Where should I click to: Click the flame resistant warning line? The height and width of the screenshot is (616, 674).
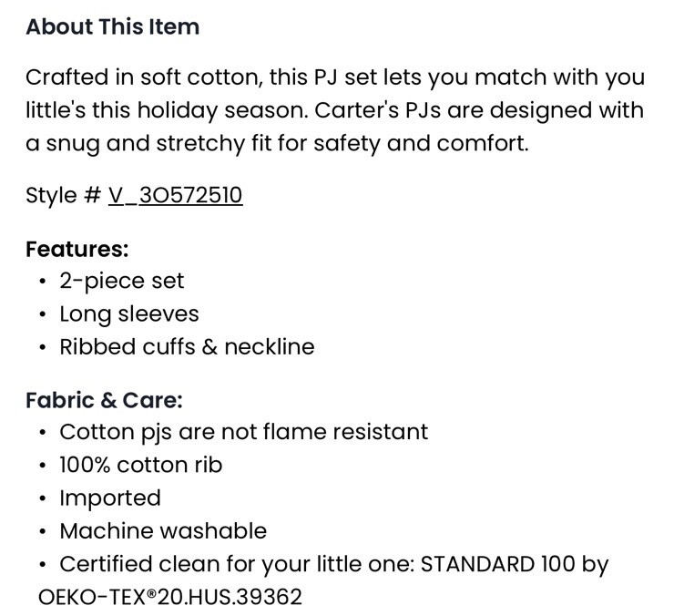coord(243,432)
